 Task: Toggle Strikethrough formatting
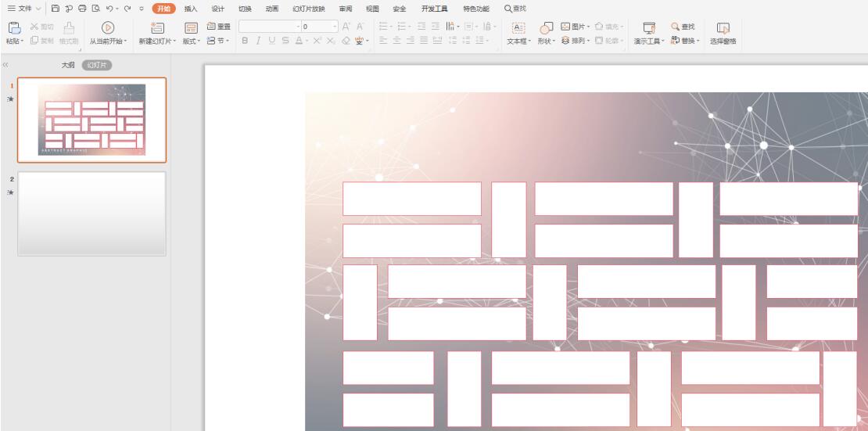[285, 41]
